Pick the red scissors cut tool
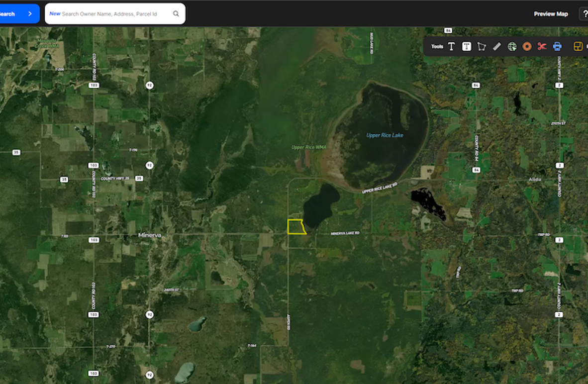This screenshot has width=588, height=384. pos(542,46)
